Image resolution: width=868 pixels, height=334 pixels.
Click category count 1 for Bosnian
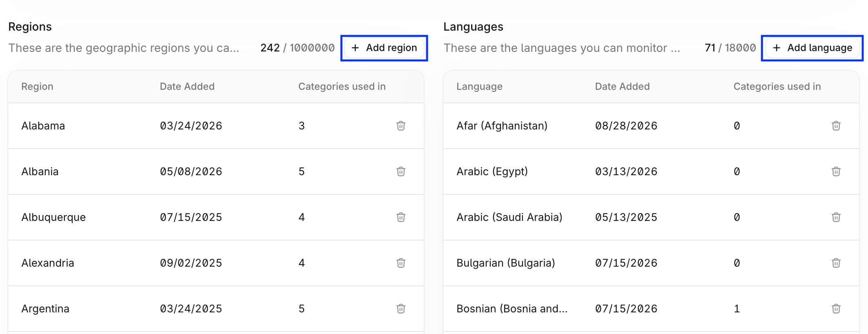point(737,309)
